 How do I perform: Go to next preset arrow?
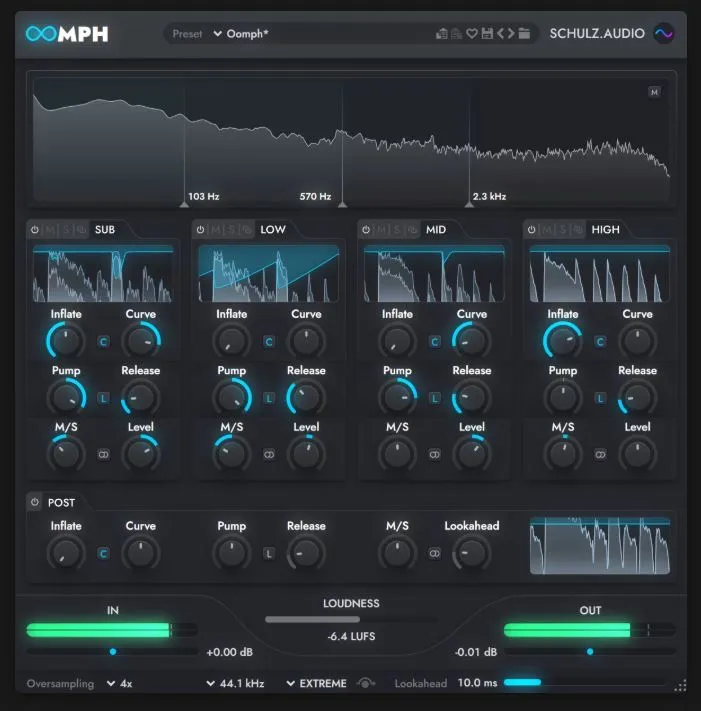pos(511,34)
